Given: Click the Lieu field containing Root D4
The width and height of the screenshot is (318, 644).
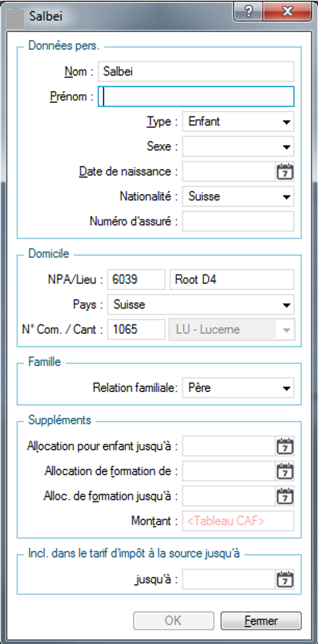Looking at the screenshot, I should (x=232, y=280).
